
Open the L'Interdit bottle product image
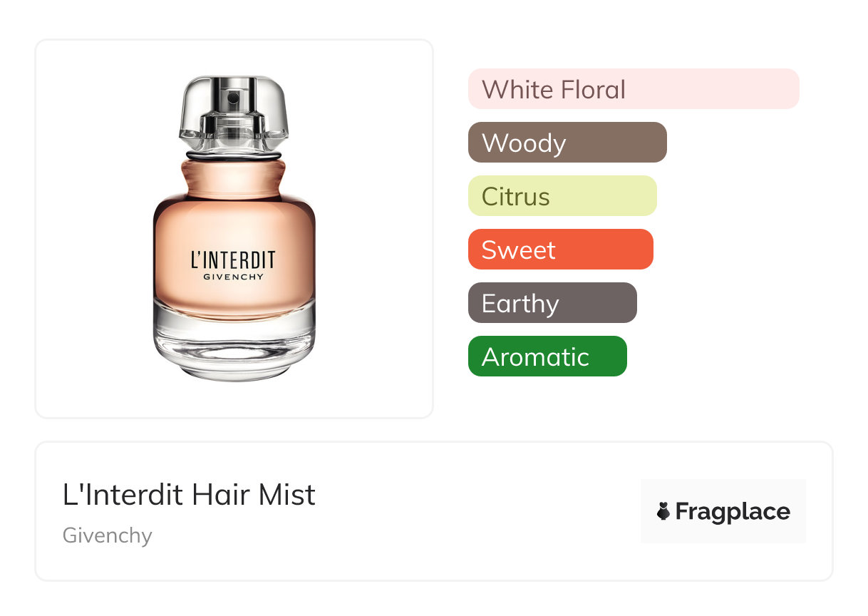[234, 228]
